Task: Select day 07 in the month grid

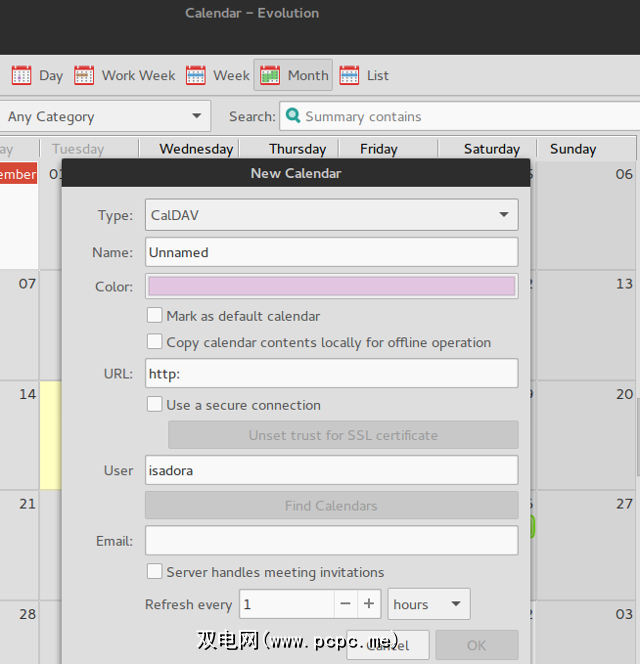Action: [x=27, y=284]
